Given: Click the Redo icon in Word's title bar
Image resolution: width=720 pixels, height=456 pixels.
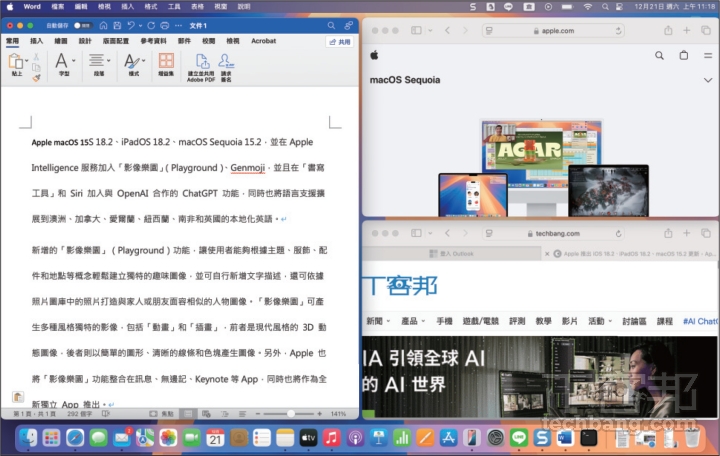Looking at the screenshot, I should point(151,26).
